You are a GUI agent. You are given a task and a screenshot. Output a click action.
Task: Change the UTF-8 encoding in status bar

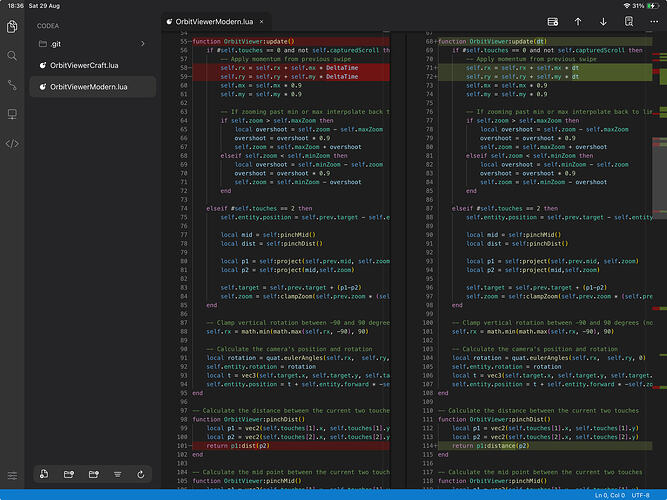(640, 495)
